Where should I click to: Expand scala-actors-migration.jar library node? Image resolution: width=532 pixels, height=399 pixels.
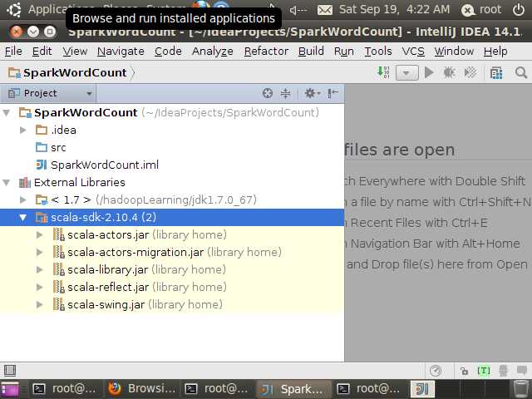tap(39, 252)
